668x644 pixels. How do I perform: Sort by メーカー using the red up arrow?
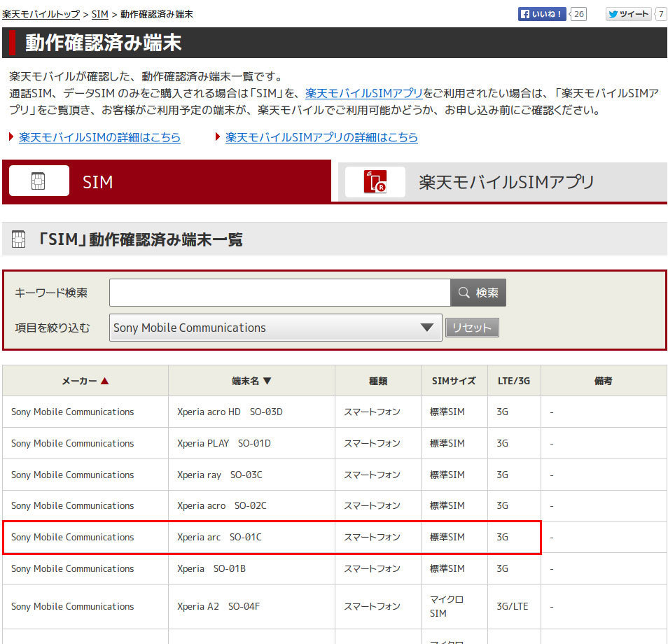click(105, 381)
